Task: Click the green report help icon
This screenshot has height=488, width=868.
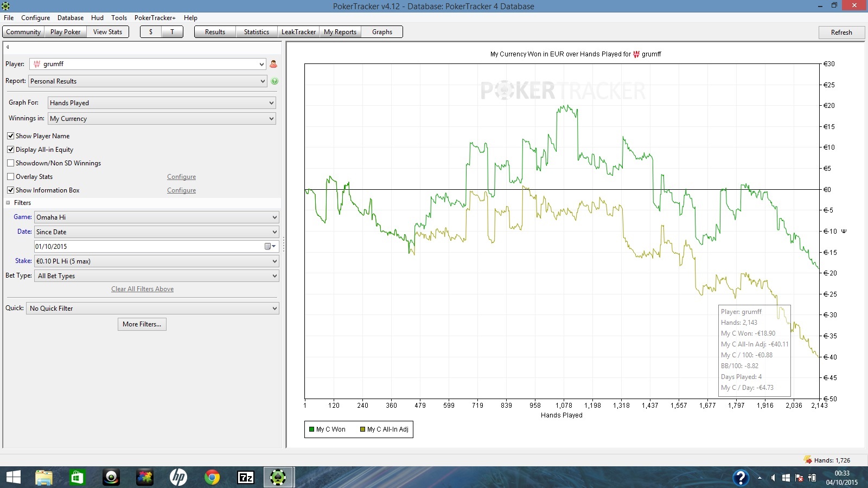Action: [275, 81]
